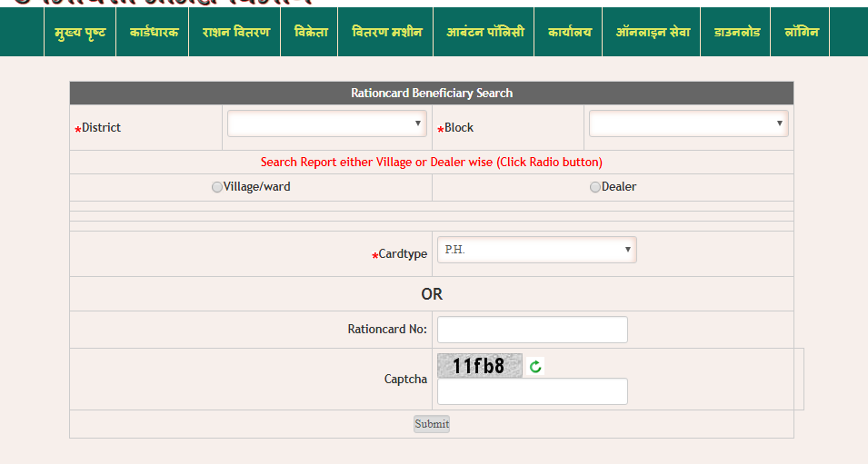Select the Dealer radio button
Viewport: 868px width, 464px height.
[595, 187]
